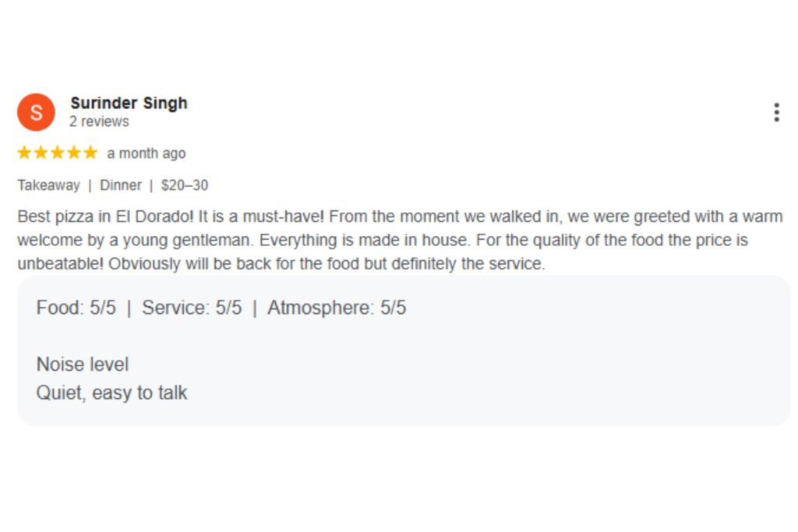Click the "$20–30" price range

pyautogui.click(x=185, y=185)
